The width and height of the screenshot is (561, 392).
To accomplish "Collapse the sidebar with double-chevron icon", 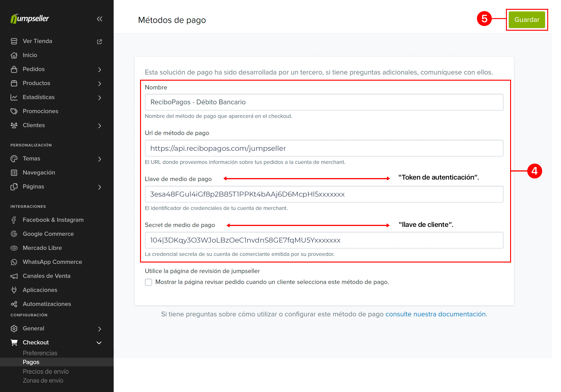I will (x=100, y=19).
